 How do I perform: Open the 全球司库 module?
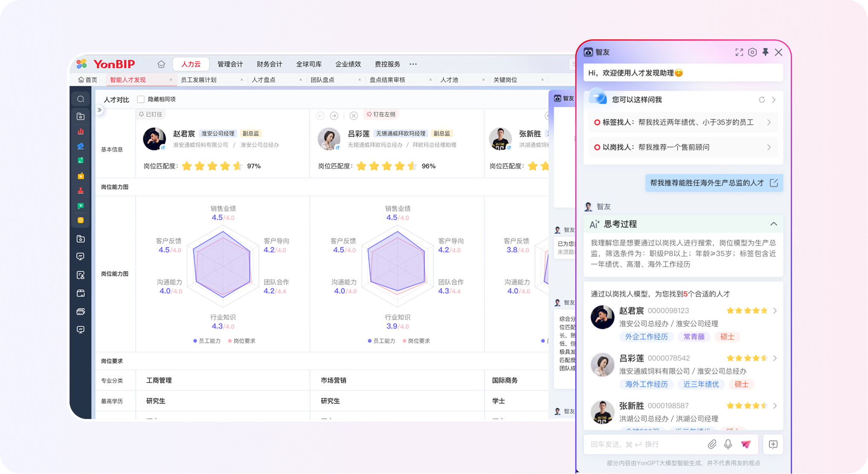pyautogui.click(x=309, y=64)
